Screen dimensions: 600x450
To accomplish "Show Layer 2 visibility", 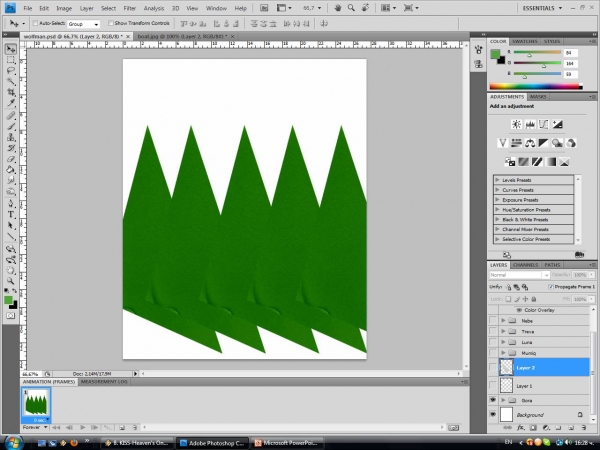I will tap(493, 367).
